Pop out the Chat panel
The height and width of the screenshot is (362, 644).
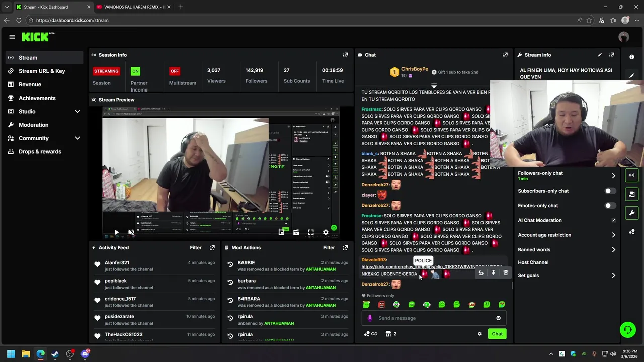point(505,55)
